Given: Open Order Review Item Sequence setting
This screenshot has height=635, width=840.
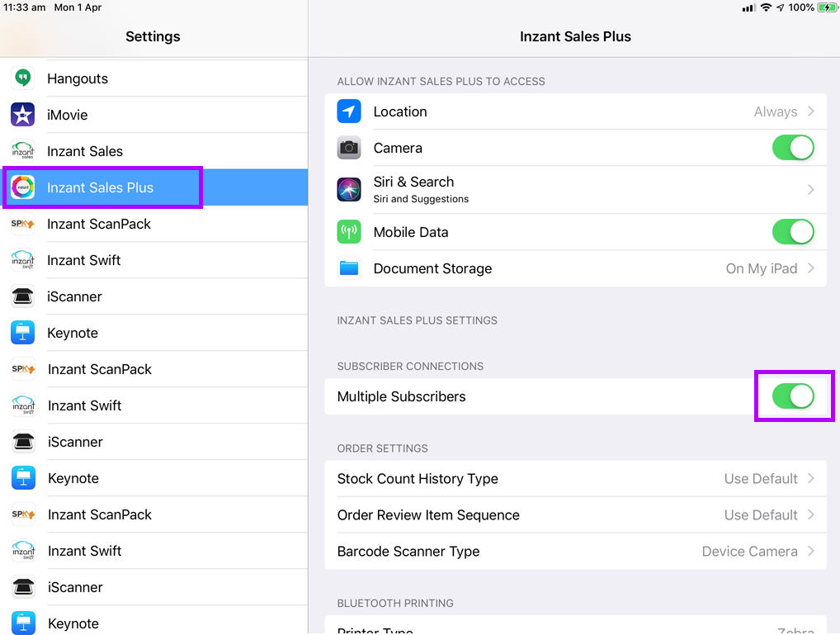Looking at the screenshot, I should [x=428, y=515].
